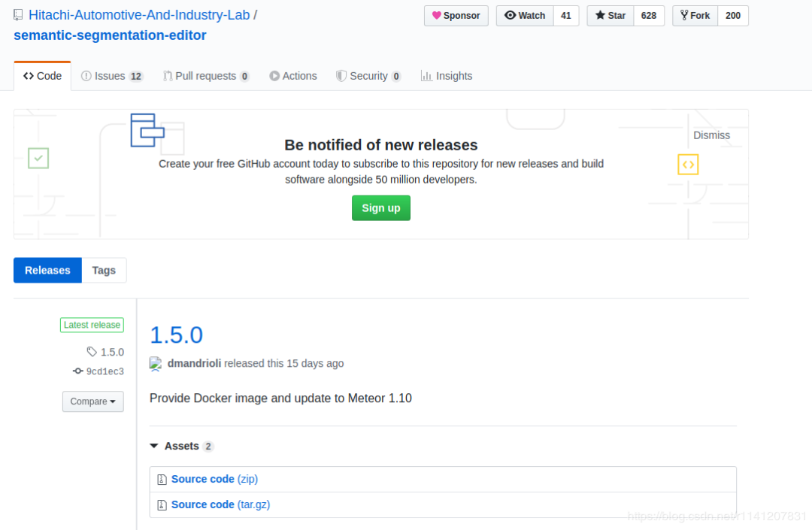
Task: Open commit 9cd1ec3
Action: (x=105, y=371)
